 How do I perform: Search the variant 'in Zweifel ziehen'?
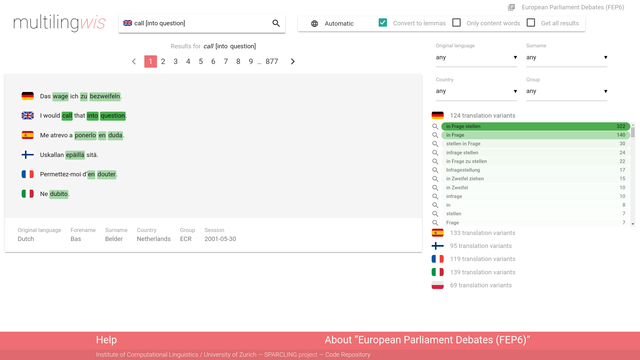click(435, 179)
